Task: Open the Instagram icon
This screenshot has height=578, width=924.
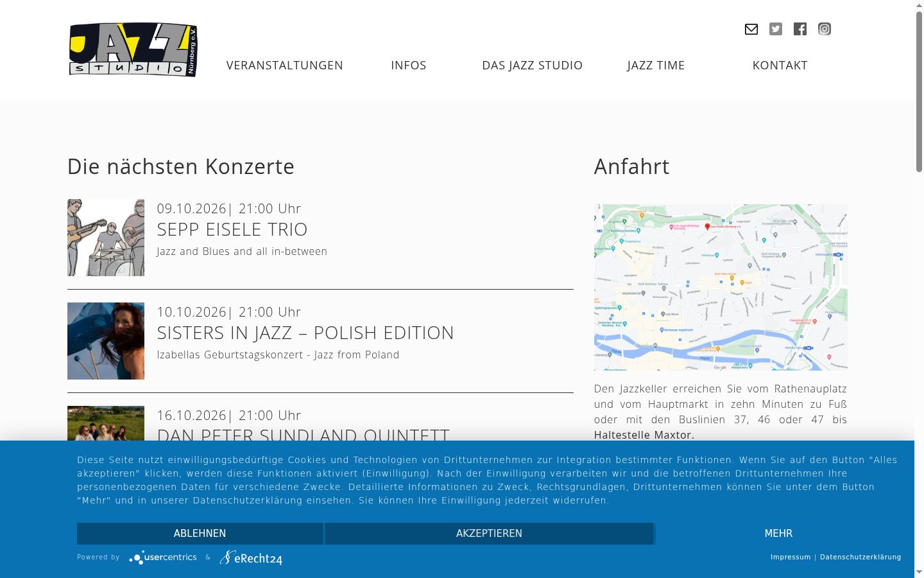Action: point(825,29)
